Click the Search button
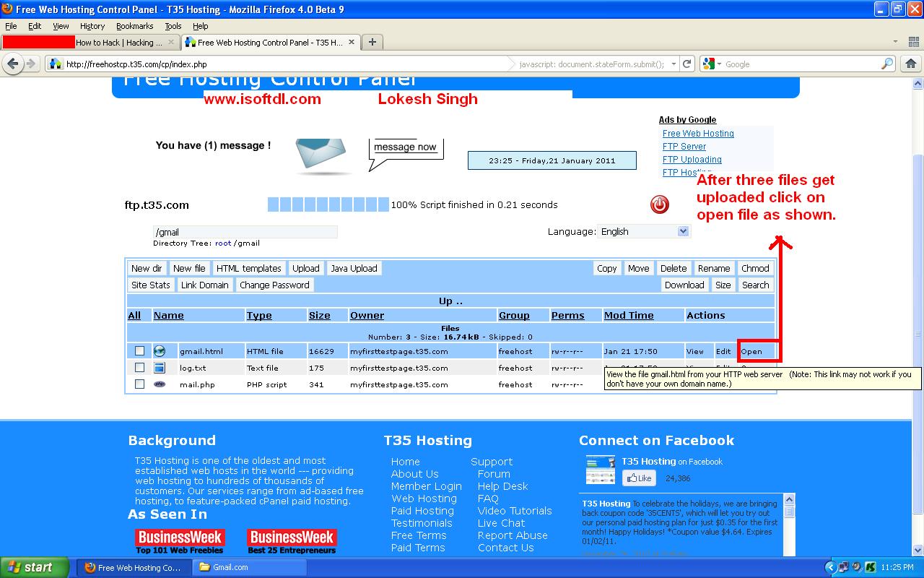 [x=756, y=285]
